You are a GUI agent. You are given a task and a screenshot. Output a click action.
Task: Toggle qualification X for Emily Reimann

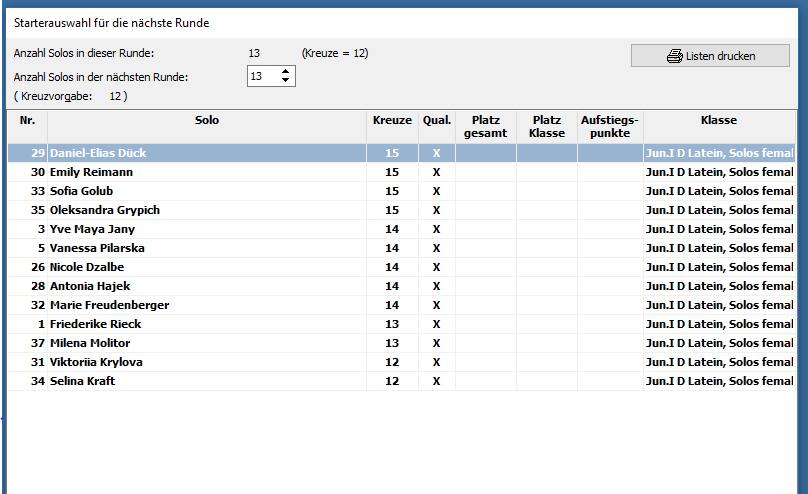point(436,172)
